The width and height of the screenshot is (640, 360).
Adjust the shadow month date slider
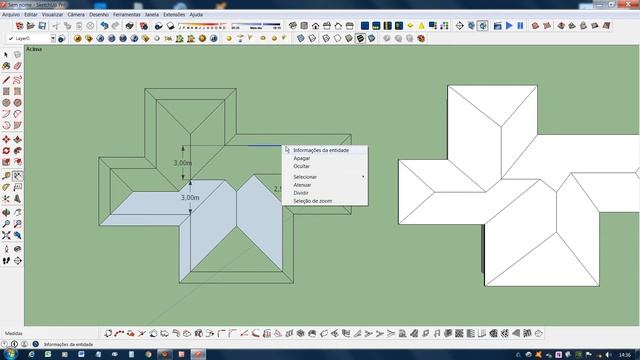[202, 26]
